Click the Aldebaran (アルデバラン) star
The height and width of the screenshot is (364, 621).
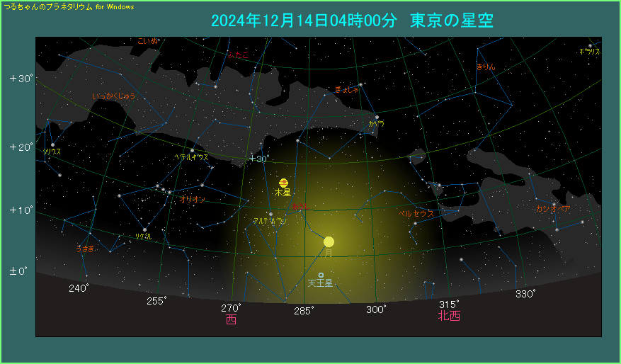pos(270,213)
